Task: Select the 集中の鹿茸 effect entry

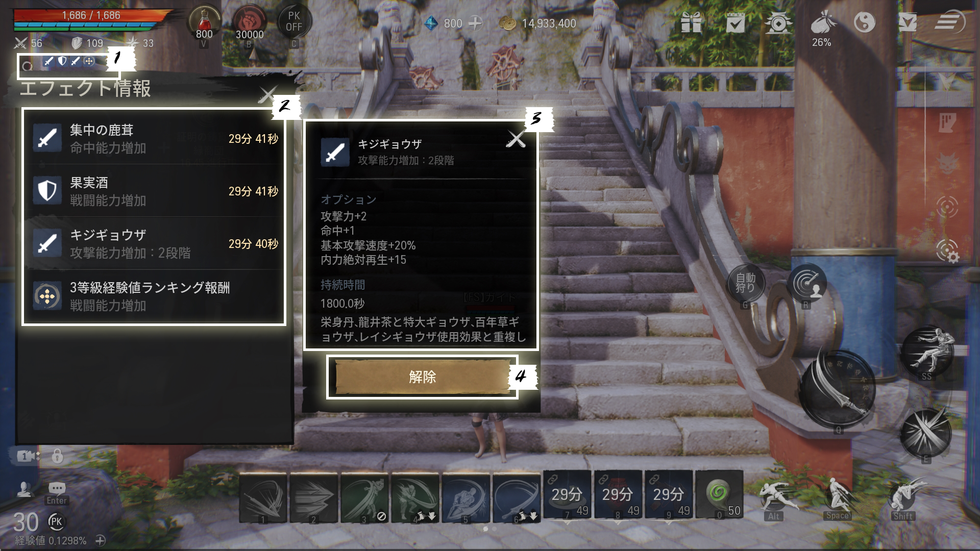Action: [x=155, y=138]
